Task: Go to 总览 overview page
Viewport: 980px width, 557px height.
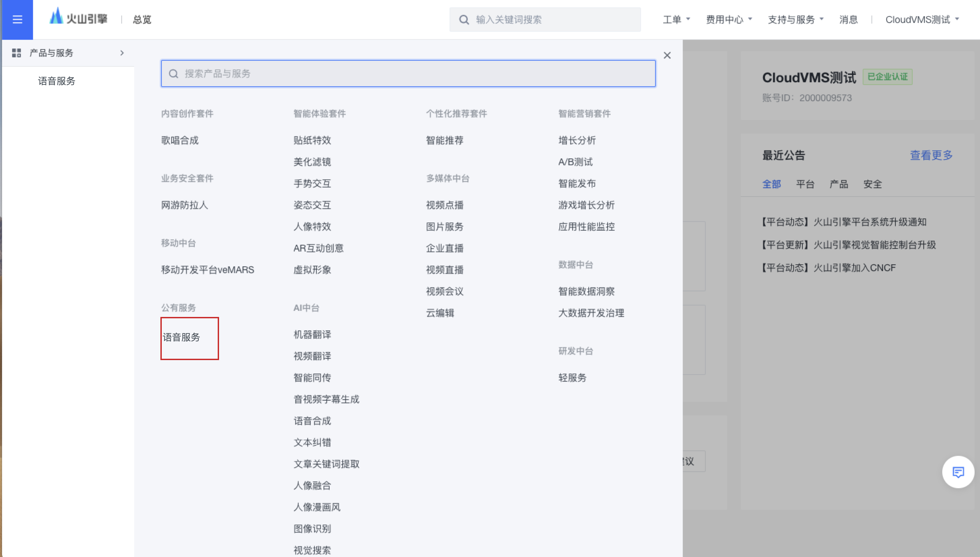Action: [x=142, y=20]
